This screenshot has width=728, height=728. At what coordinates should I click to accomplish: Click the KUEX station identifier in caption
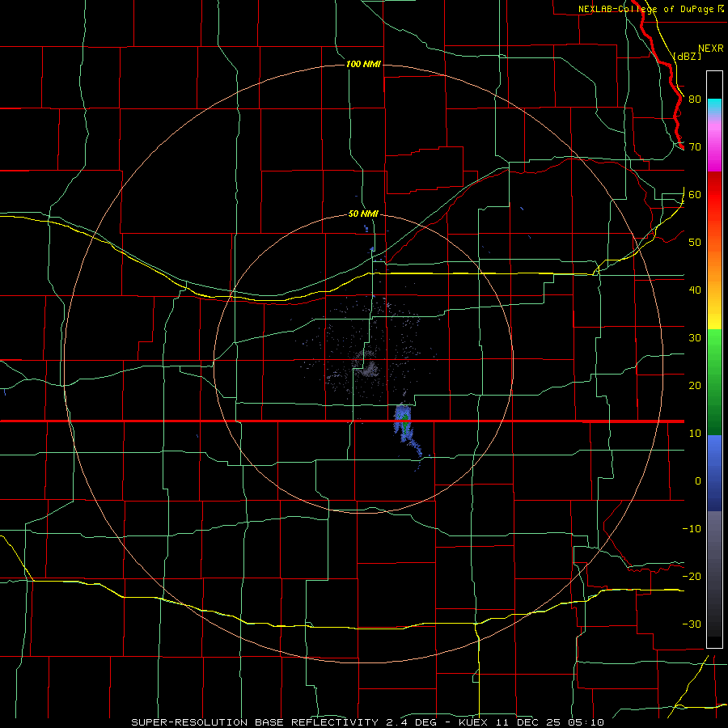click(473, 722)
